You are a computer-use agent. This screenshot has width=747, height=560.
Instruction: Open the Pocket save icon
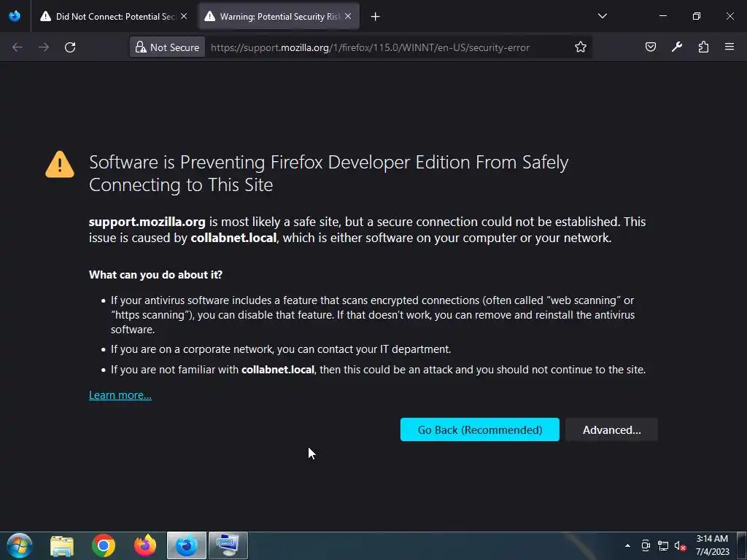tap(650, 47)
